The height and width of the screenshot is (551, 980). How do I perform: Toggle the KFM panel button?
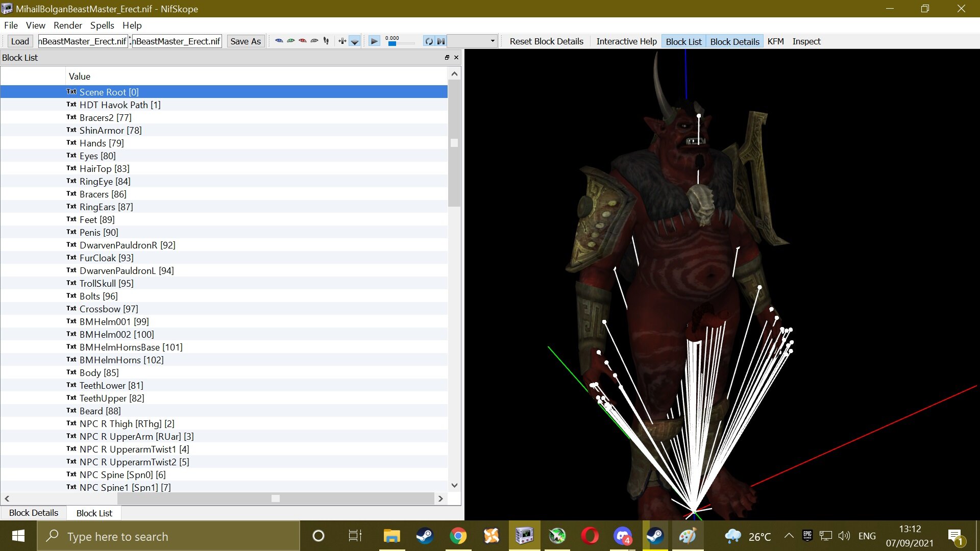point(775,41)
